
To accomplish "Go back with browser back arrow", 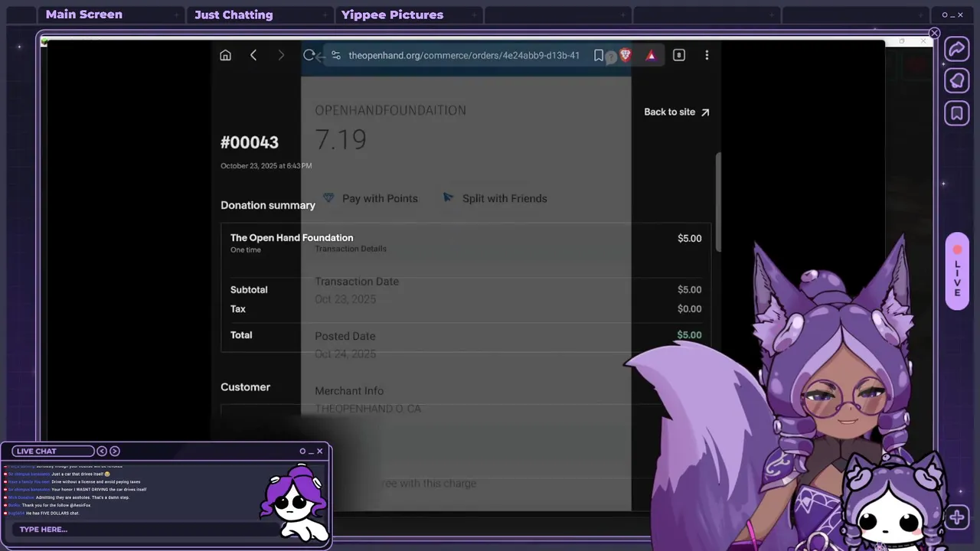I will click(x=253, y=55).
